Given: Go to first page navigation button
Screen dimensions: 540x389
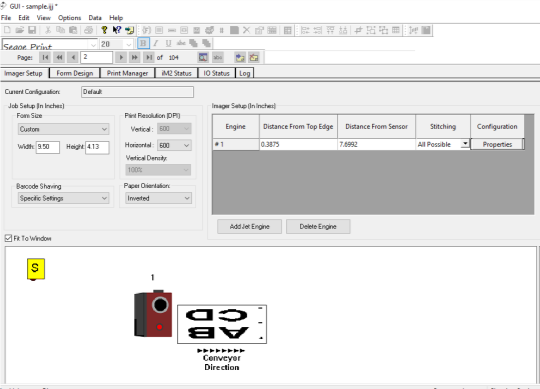Looking at the screenshot, I should point(45,57).
